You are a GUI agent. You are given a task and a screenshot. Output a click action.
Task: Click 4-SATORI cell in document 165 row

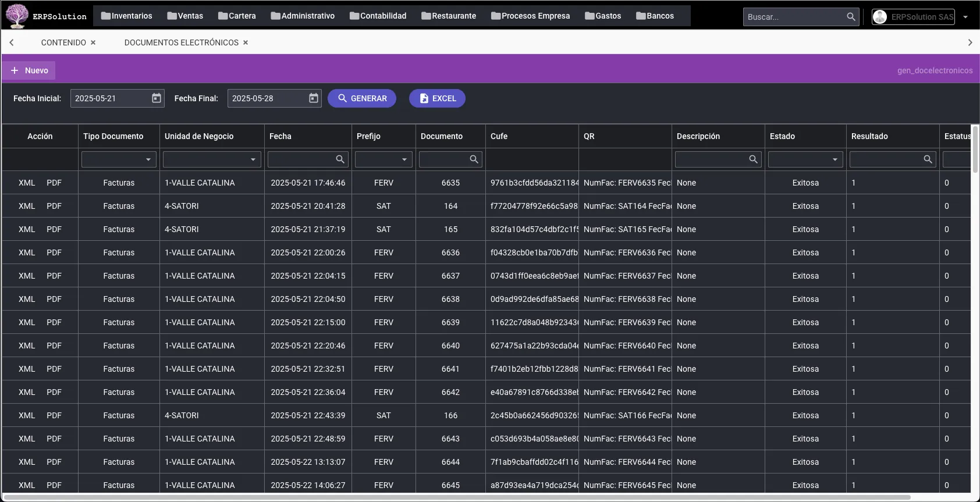pyautogui.click(x=212, y=229)
